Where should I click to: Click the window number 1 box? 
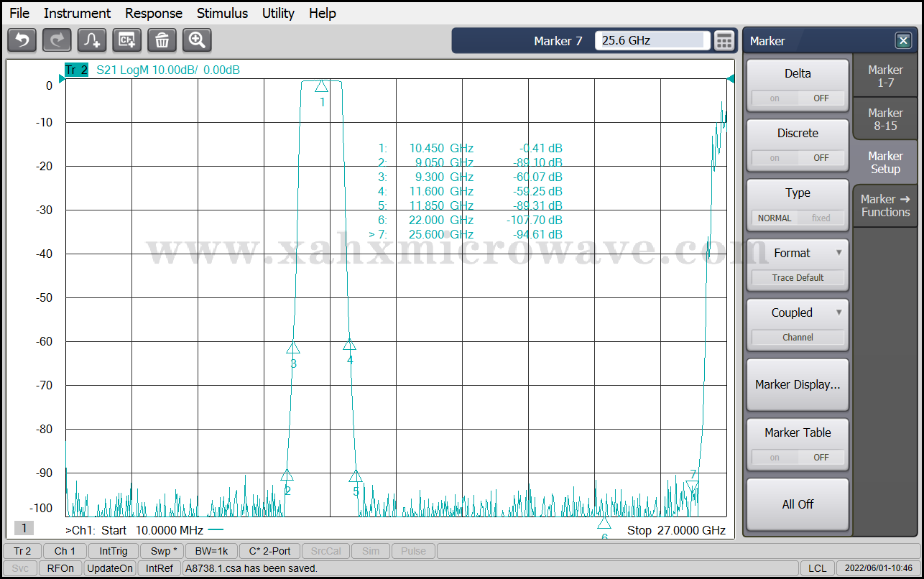pyautogui.click(x=24, y=528)
